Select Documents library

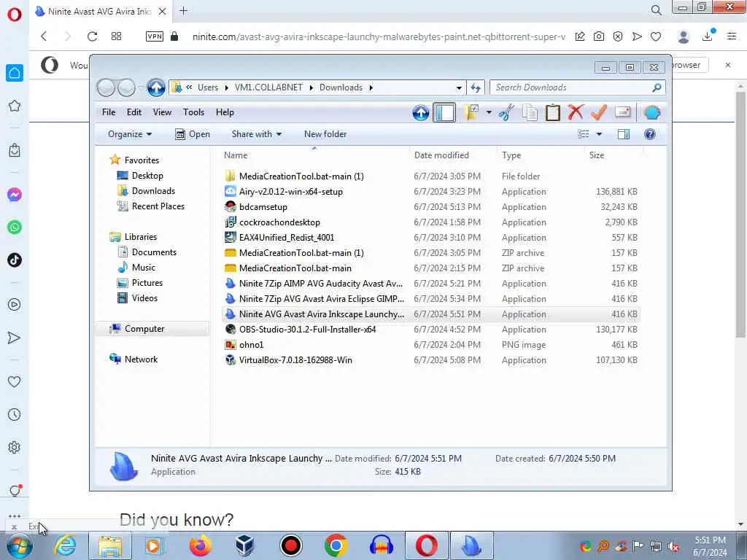click(x=154, y=252)
